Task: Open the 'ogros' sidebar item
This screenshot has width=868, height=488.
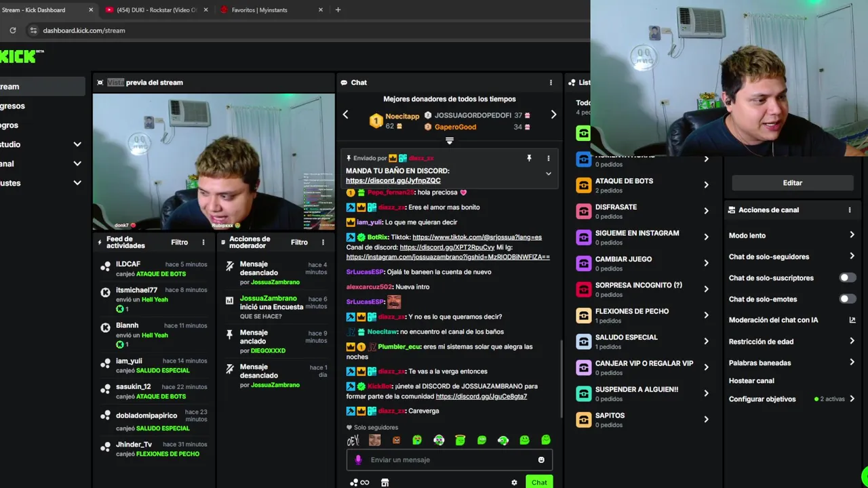Action: (x=42, y=125)
